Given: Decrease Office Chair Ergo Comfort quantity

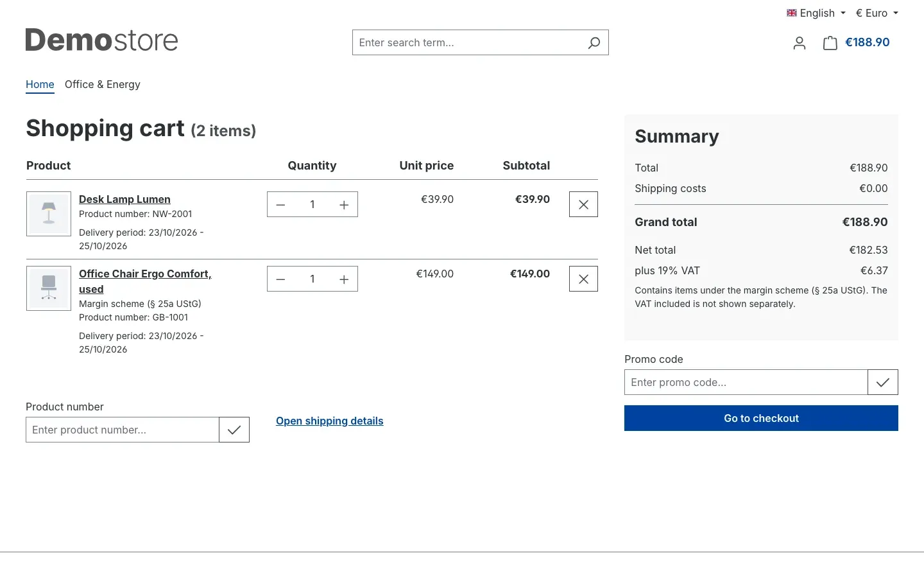Looking at the screenshot, I should (x=280, y=279).
